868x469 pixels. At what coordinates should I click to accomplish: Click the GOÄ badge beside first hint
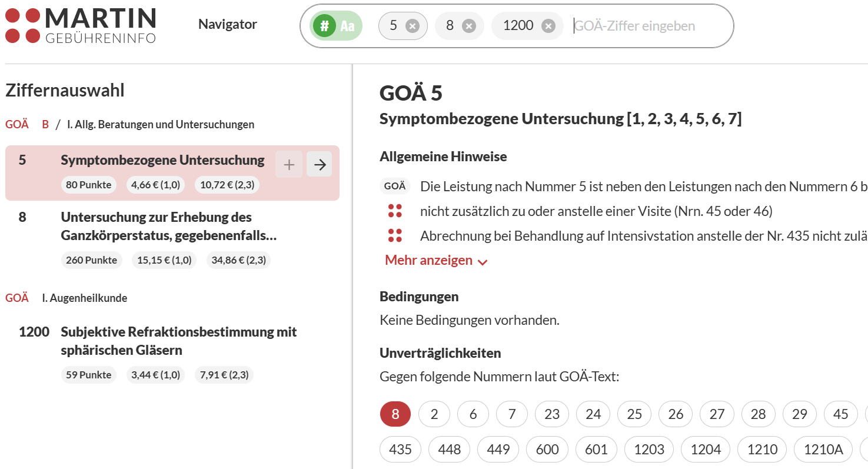(x=395, y=187)
